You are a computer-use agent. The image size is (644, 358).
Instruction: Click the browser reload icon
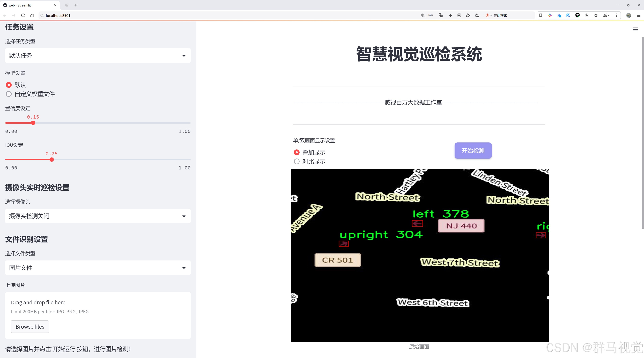point(23,16)
